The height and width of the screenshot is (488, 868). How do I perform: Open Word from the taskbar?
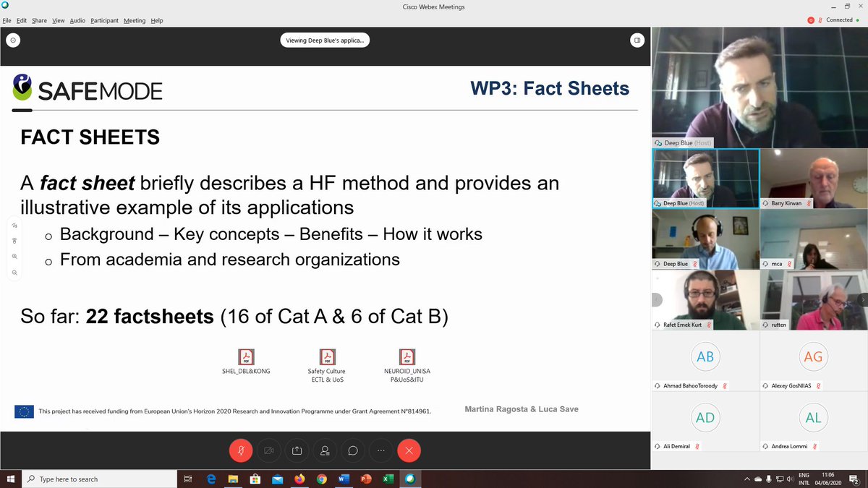coord(344,479)
